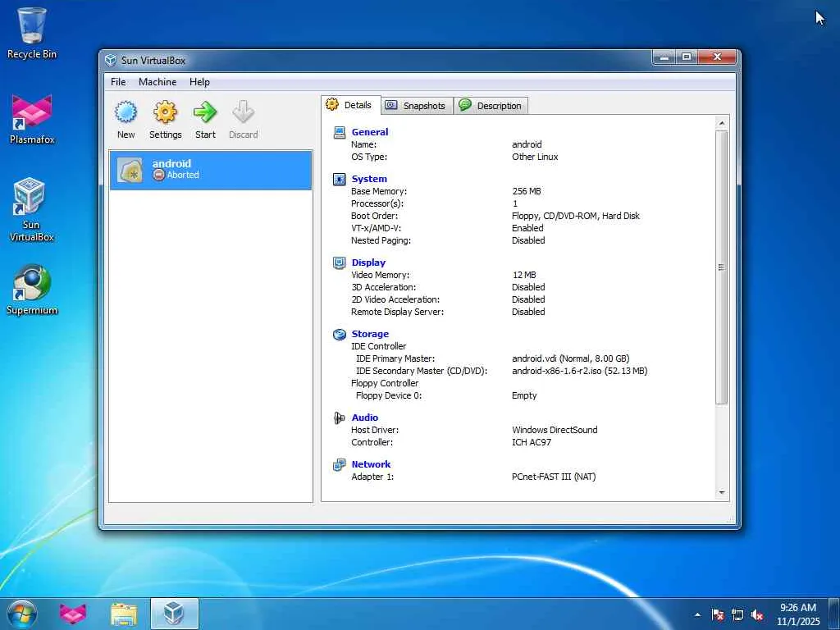This screenshot has height=630, width=840.
Task: Click the Windows Start button
Action: click(21, 613)
